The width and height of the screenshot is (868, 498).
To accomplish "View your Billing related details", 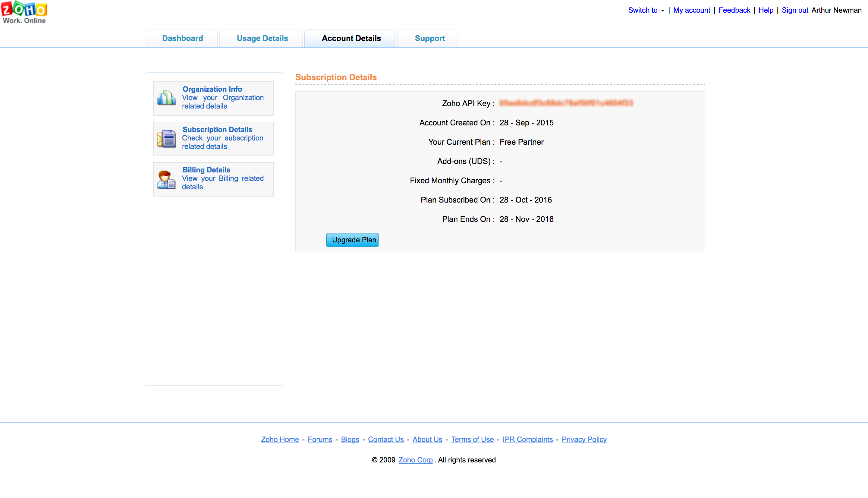I will (x=222, y=182).
